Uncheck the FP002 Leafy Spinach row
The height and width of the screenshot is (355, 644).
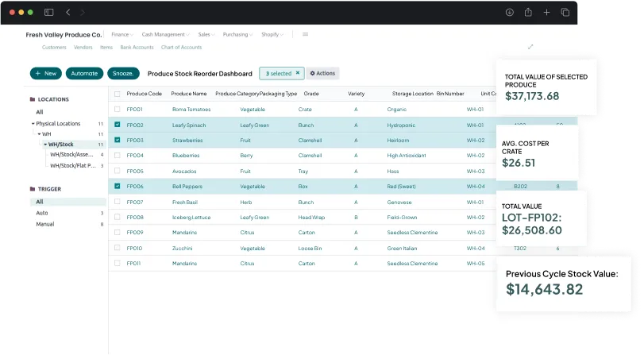click(118, 125)
